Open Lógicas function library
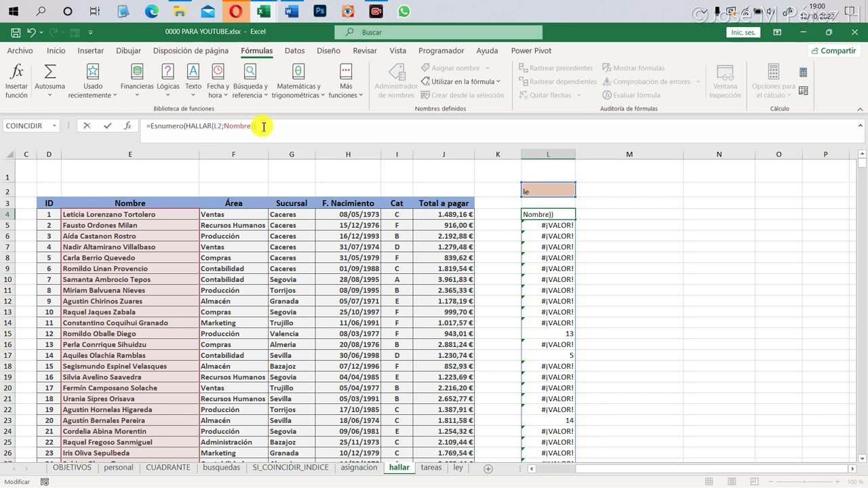 (x=168, y=81)
